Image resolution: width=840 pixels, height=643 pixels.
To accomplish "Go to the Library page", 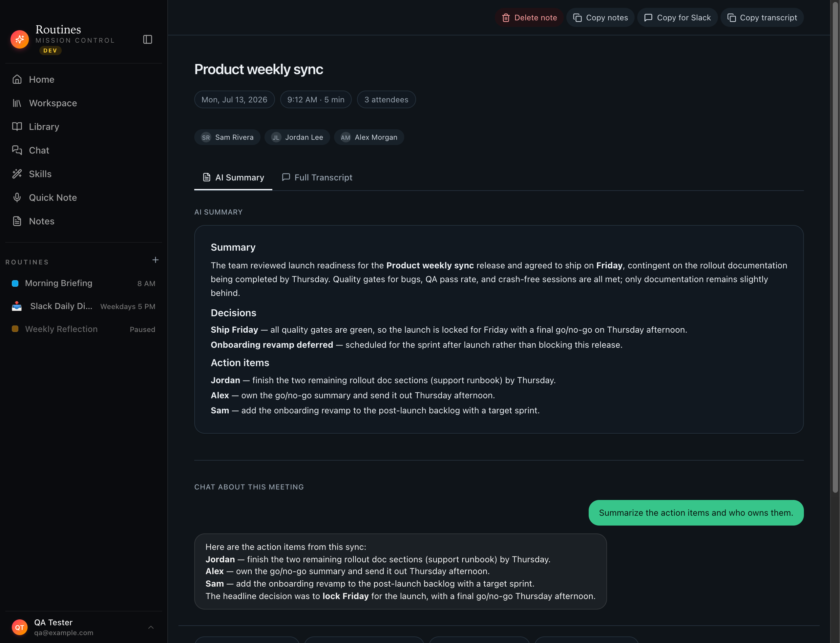I will 83,127.
